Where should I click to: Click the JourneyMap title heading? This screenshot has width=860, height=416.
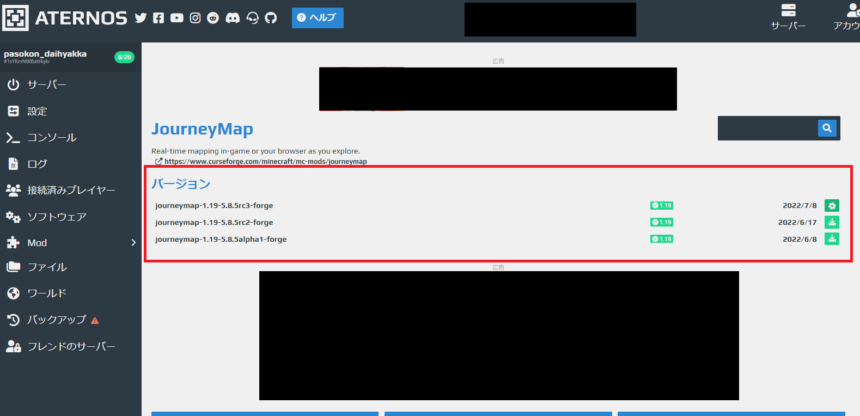click(x=202, y=130)
